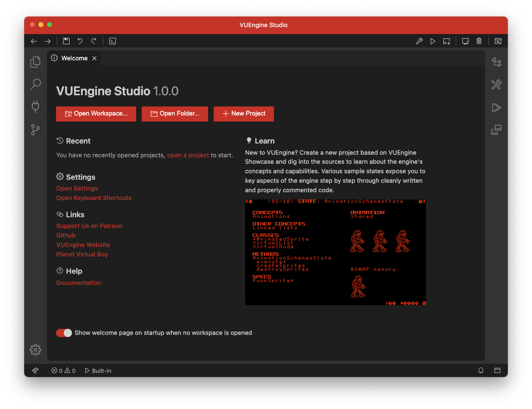Click the Open Settings link

(x=77, y=188)
